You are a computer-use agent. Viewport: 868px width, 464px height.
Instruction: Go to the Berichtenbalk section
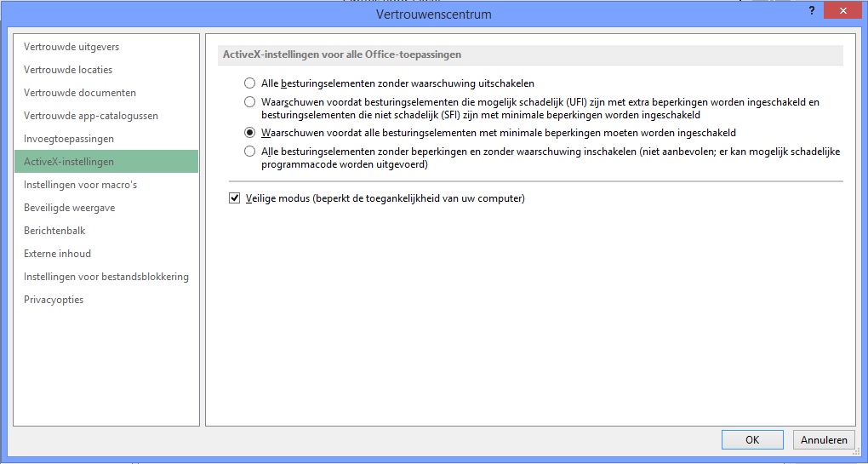point(54,231)
